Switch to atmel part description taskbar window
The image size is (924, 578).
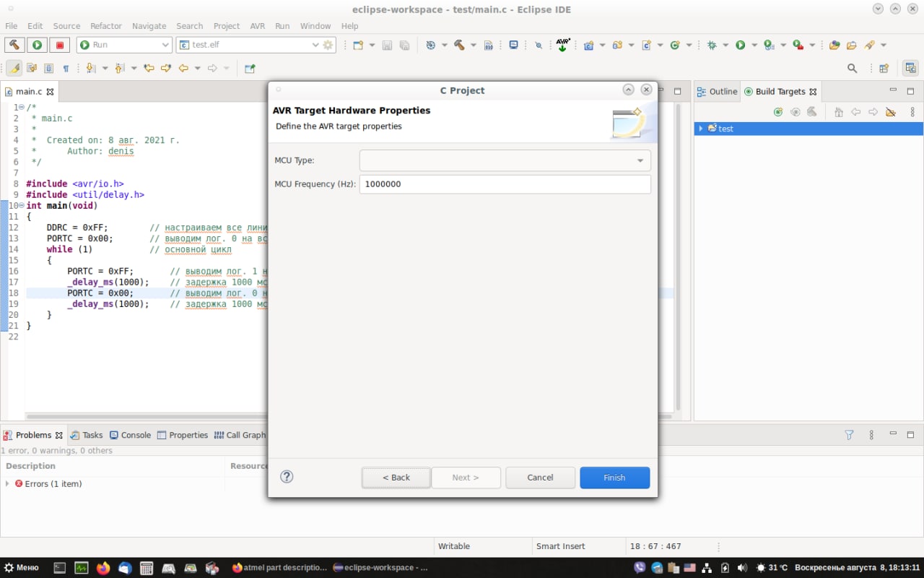[279, 568]
